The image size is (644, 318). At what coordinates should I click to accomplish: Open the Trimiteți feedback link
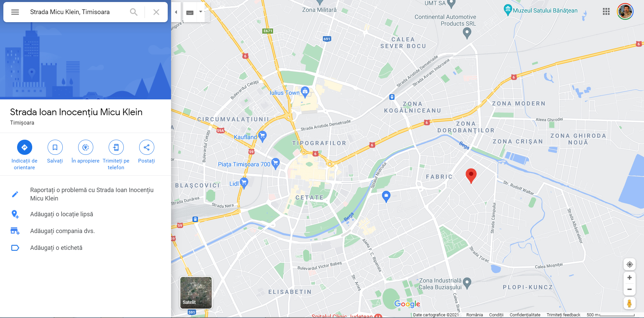pos(563,315)
